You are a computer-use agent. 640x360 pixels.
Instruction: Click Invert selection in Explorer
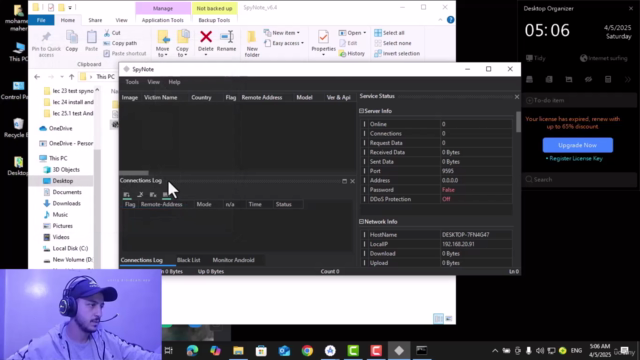397,53
